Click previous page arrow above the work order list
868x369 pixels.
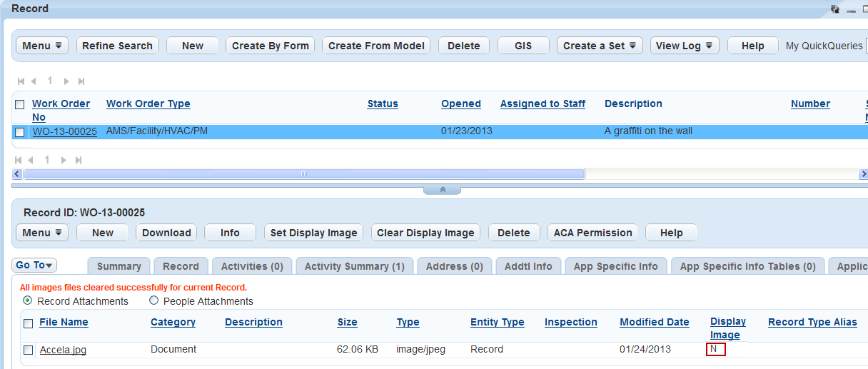click(34, 81)
